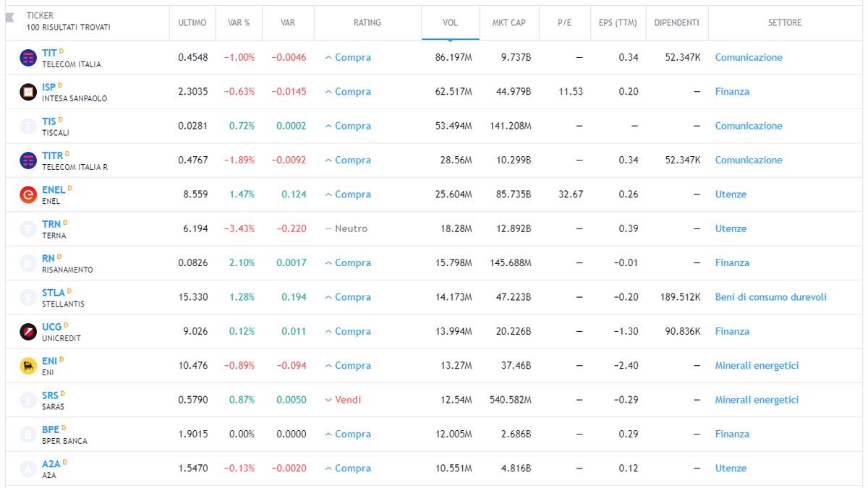Open the STLA ticker link
This screenshot has height=488, width=868.
click(54, 293)
